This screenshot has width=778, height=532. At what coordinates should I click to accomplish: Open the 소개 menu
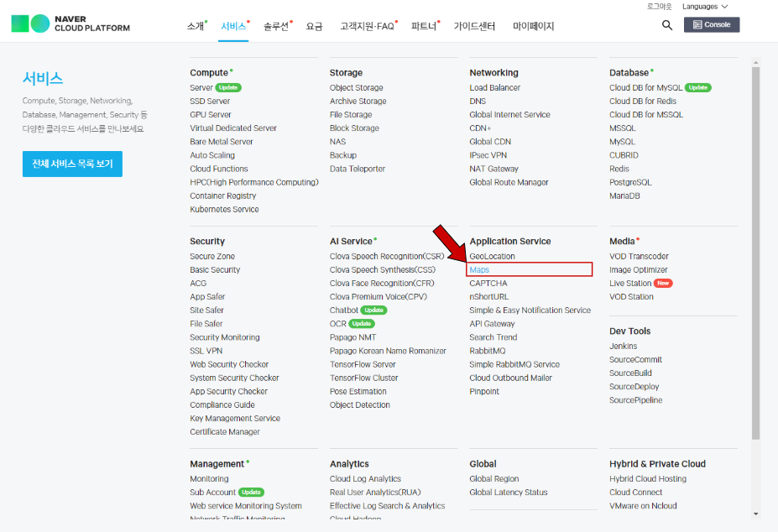pyautogui.click(x=196, y=26)
